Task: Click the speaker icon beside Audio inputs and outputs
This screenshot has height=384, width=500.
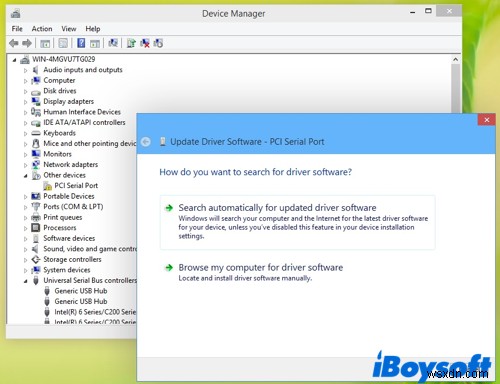Action: pyautogui.click(x=35, y=70)
